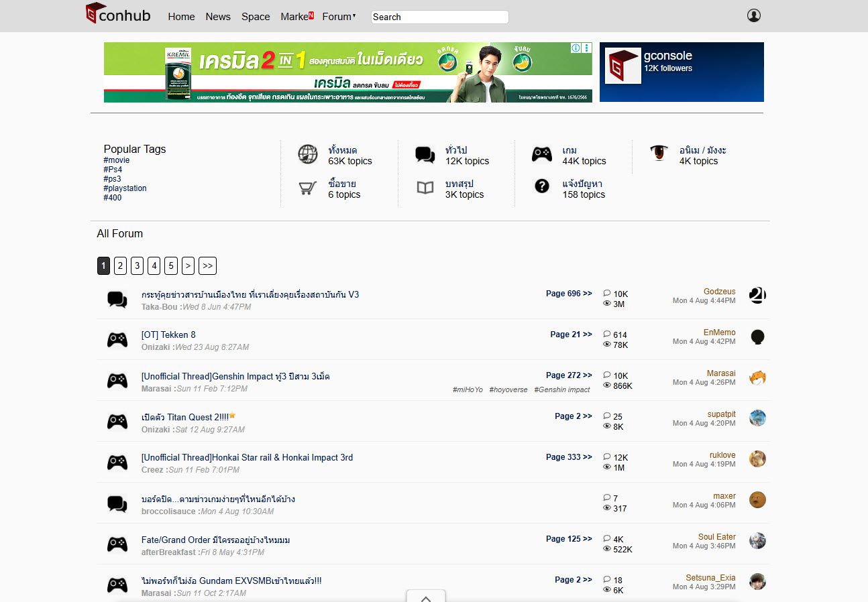This screenshot has width=868, height=602.
Task: Expand the Forum dropdown menu
Action: coord(339,17)
